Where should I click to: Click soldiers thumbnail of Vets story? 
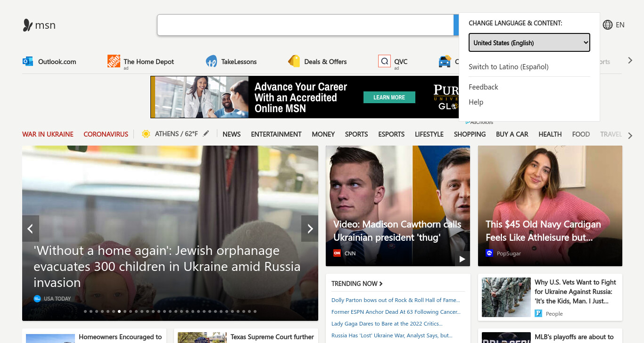[x=506, y=297]
